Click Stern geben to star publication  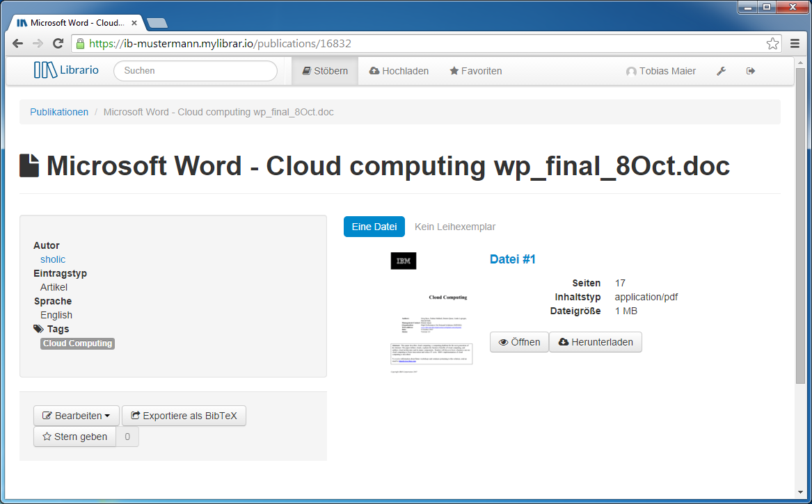[x=75, y=436]
